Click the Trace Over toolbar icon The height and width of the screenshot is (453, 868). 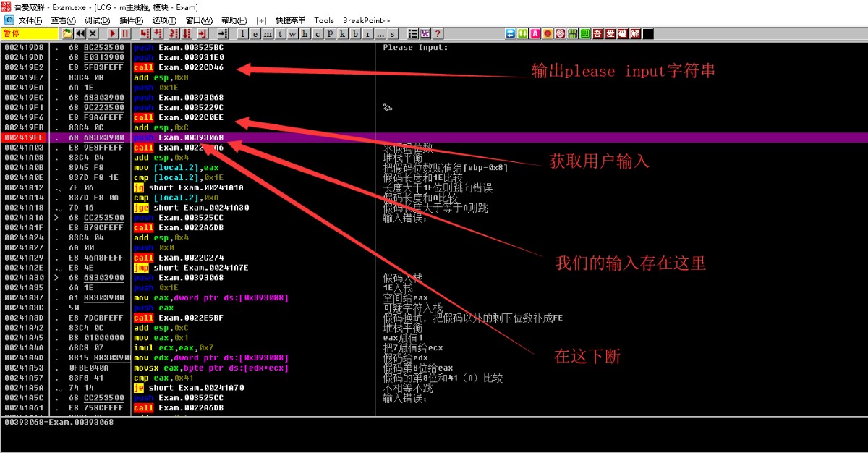point(187,33)
